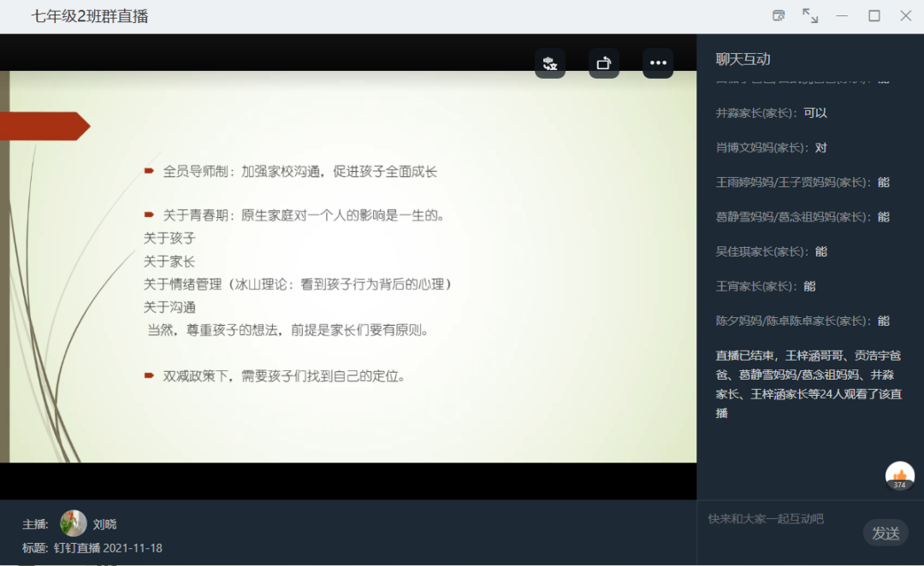924x566 pixels.
Task: Open the speech-to-text subtitles icon
Action: tap(550, 62)
